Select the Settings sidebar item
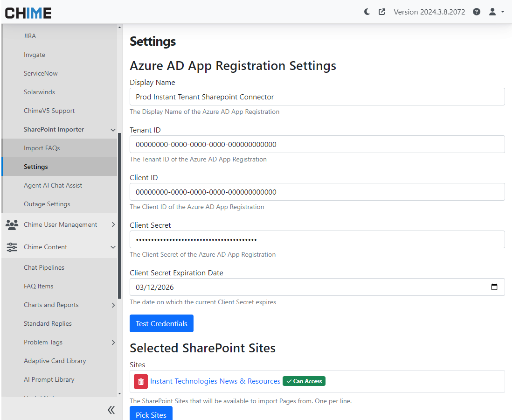The image size is (513, 420). (x=59, y=167)
